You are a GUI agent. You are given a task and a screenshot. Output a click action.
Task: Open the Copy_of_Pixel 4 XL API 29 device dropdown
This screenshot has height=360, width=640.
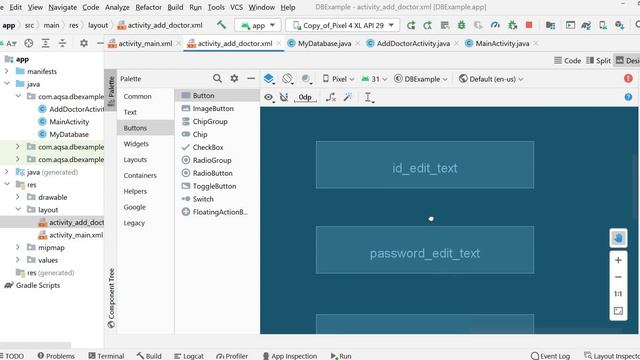click(x=342, y=25)
